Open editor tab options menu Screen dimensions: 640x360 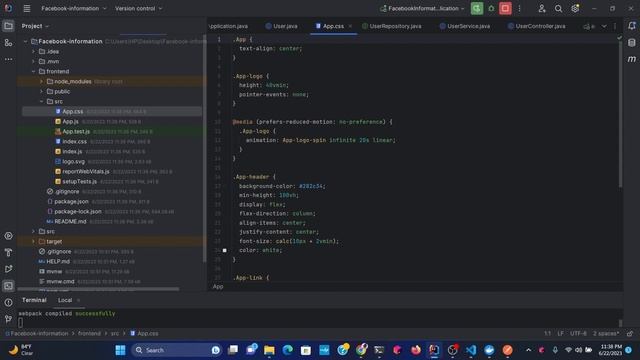point(615,26)
